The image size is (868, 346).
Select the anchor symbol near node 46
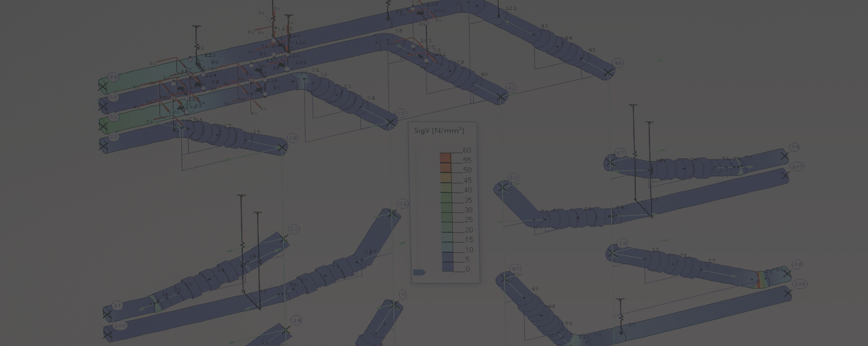608,72
